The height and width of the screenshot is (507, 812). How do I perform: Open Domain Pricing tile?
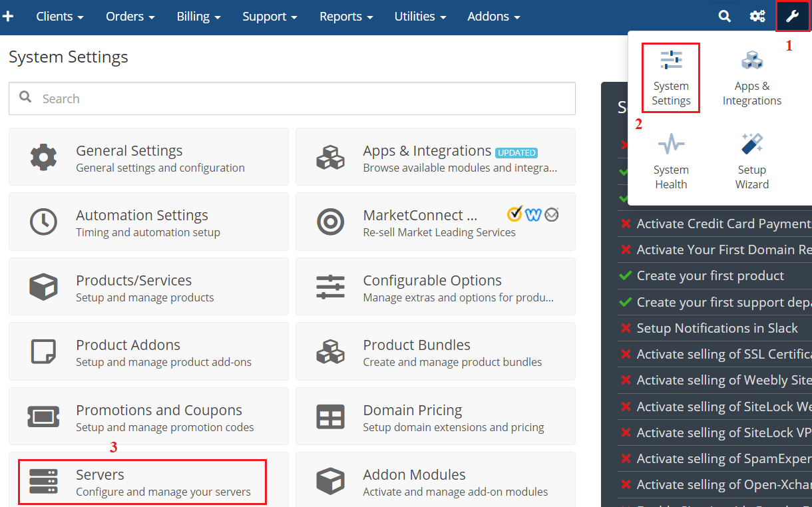pyautogui.click(x=435, y=417)
